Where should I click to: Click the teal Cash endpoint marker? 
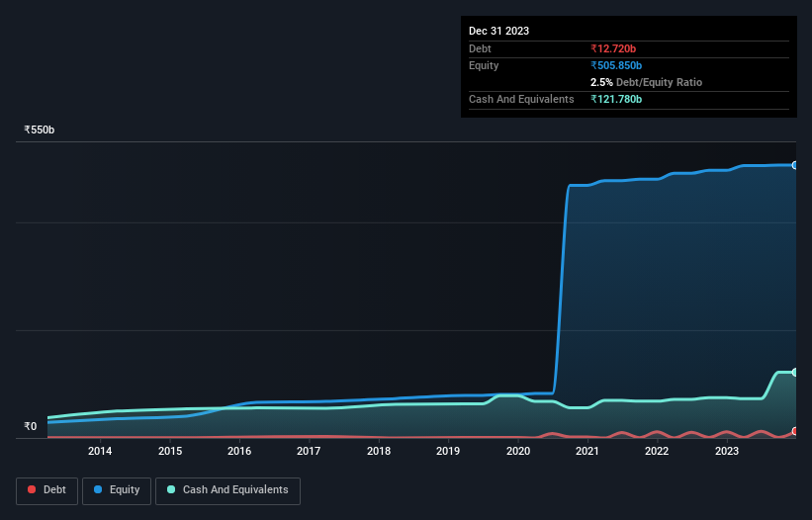tap(795, 372)
